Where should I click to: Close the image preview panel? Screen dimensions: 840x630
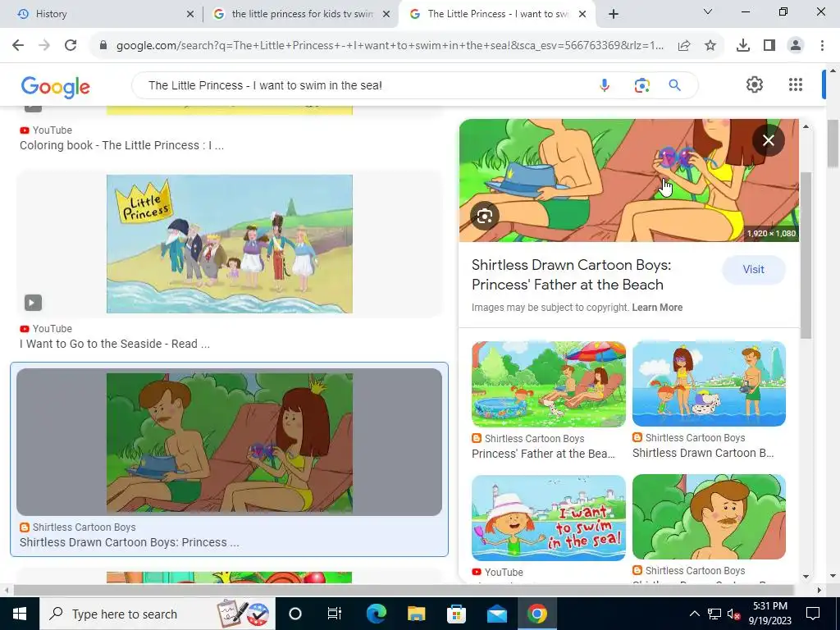pos(768,140)
